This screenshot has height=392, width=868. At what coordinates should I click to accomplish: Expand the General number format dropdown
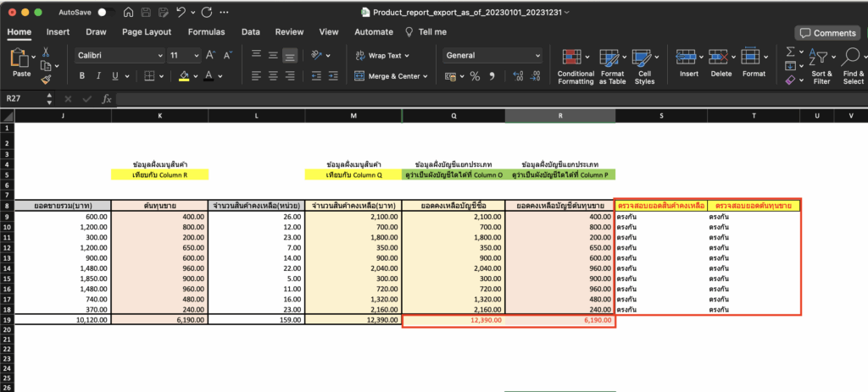click(537, 55)
